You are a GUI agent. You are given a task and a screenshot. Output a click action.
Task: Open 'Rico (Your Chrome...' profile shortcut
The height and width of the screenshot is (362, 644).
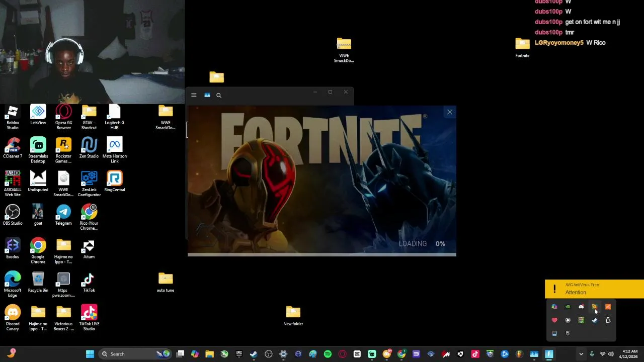[89, 218]
